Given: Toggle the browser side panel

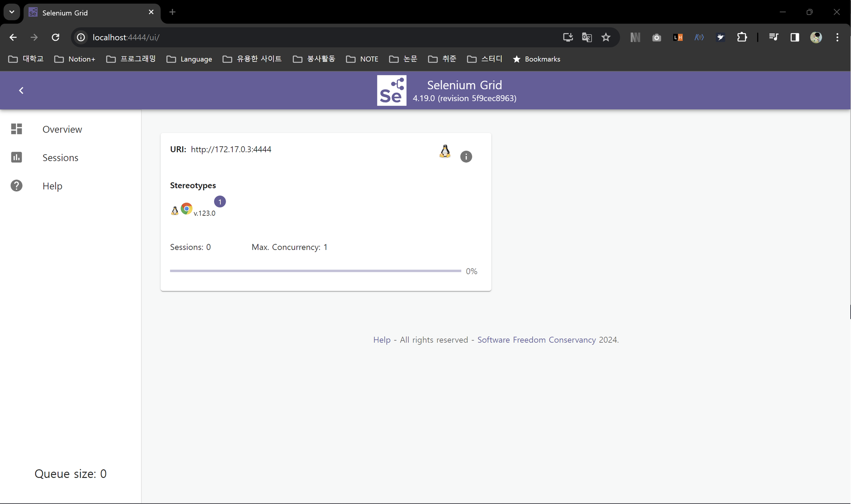Looking at the screenshot, I should 795,37.
